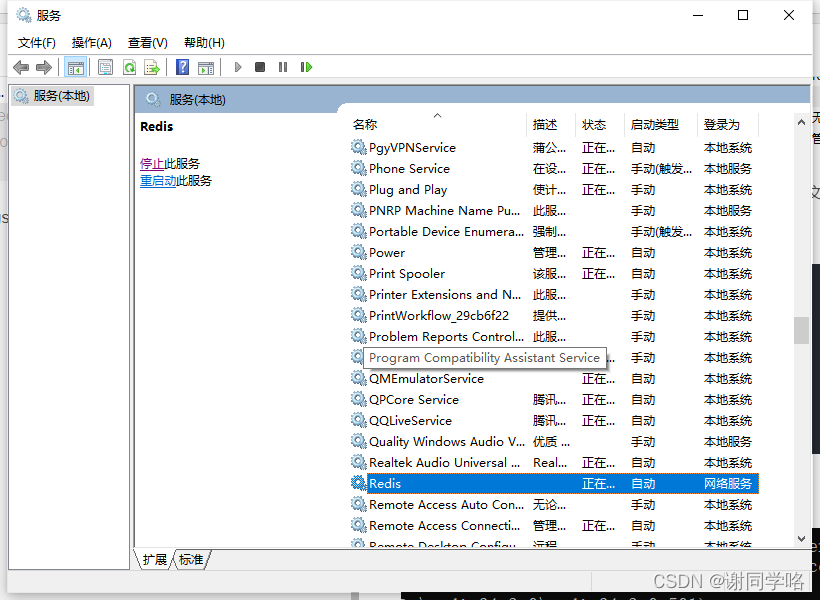The image size is (820, 600).
Task: Click the gear icon next to Power
Action: (x=358, y=252)
